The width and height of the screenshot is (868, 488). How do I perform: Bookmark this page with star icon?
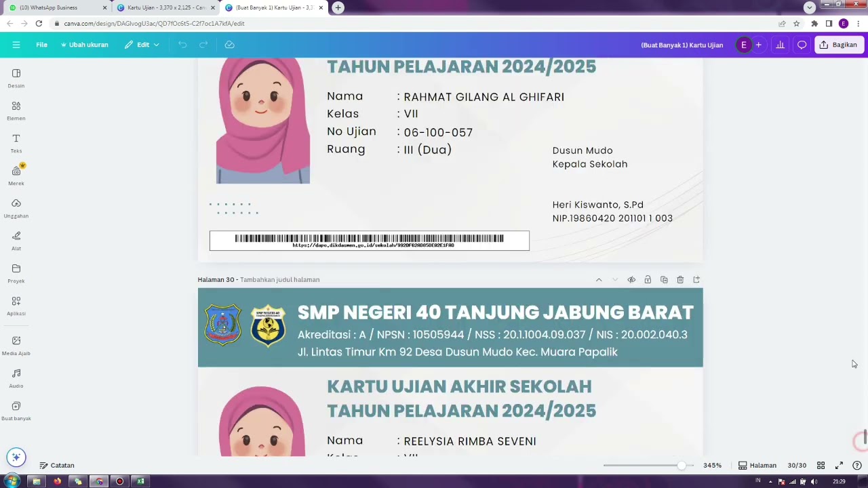coord(797,23)
